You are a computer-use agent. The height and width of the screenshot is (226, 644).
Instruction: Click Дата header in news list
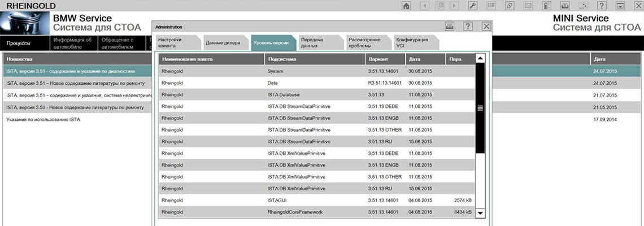click(x=616, y=59)
